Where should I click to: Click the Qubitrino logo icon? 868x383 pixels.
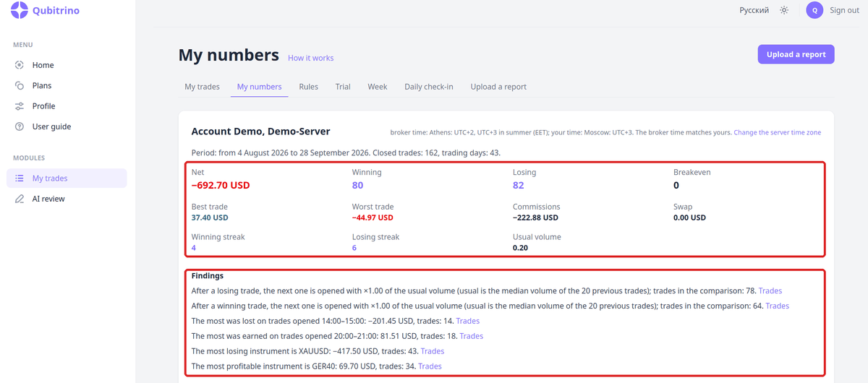20,10
